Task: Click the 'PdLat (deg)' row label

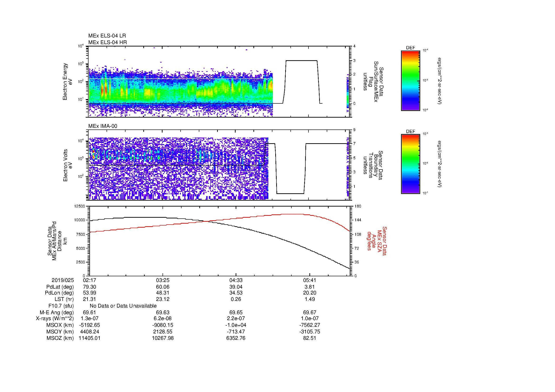Action: coord(60,287)
